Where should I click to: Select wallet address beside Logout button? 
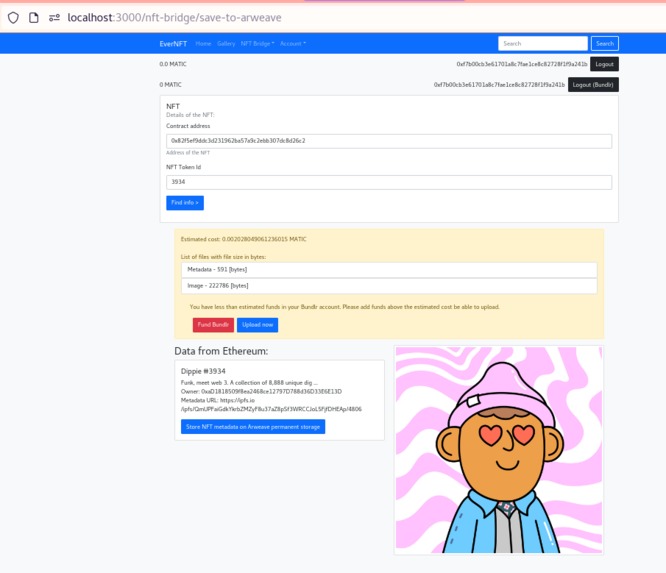coord(522,64)
